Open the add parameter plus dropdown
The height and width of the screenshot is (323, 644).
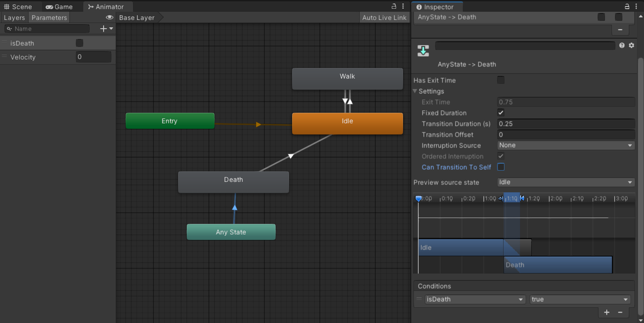[x=107, y=28]
